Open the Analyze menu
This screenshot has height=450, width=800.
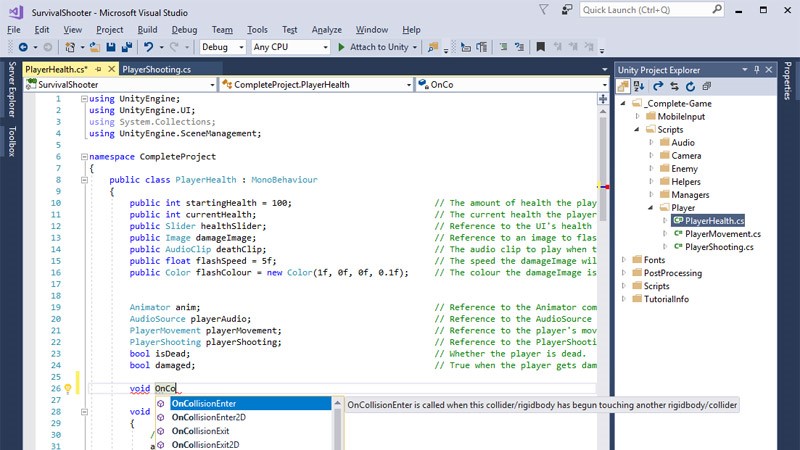point(327,30)
